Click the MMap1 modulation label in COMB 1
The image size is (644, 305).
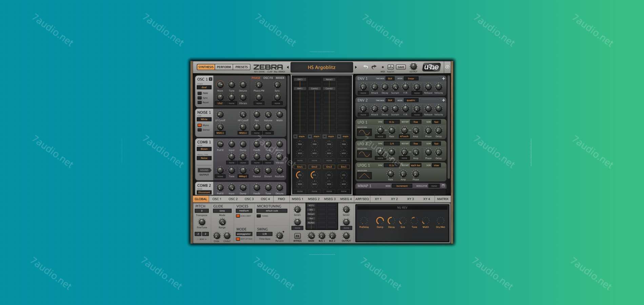coord(243,177)
